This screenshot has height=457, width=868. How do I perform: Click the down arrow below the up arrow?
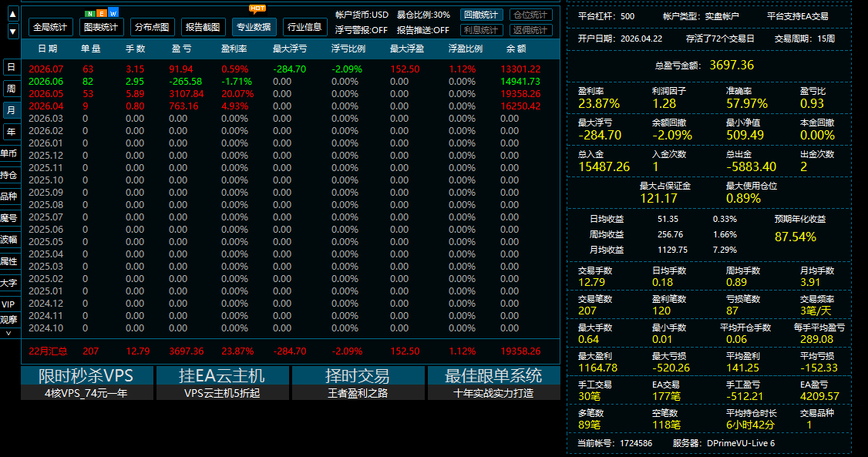click(13, 32)
